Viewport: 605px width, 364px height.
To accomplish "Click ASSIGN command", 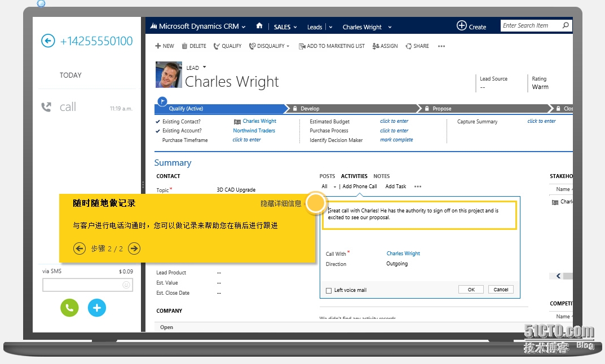I will tap(385, 46).
